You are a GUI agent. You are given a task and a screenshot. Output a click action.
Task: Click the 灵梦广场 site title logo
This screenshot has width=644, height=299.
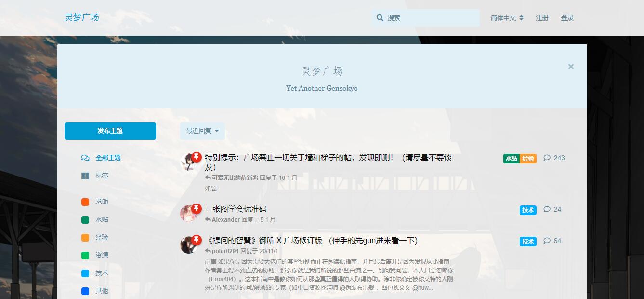click(82, 17)
